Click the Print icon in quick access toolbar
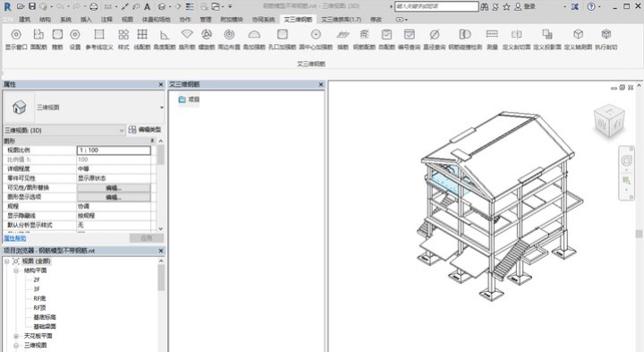The width and height of the screenshot is (644, 352). click(94, 6)
